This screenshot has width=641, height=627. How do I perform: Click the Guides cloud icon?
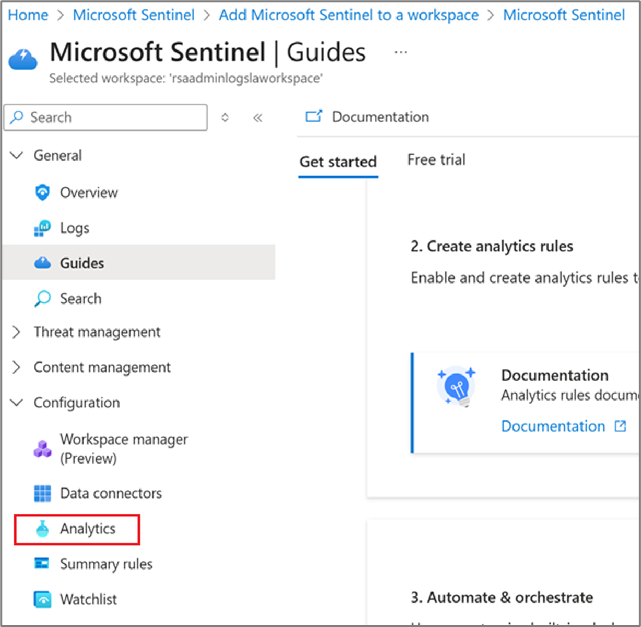[x=42, y=263]
